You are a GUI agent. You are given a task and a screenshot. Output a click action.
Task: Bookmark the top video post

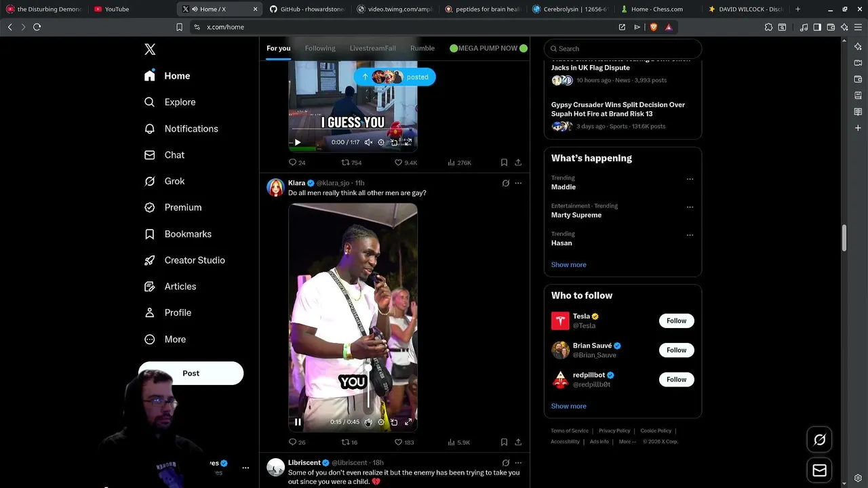[x=504, y=163]
